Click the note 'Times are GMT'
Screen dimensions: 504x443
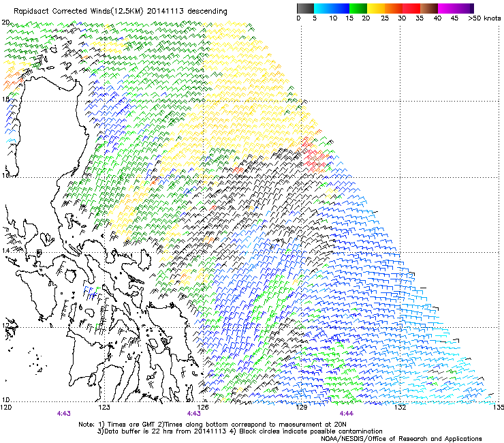(x=132, y=425)
